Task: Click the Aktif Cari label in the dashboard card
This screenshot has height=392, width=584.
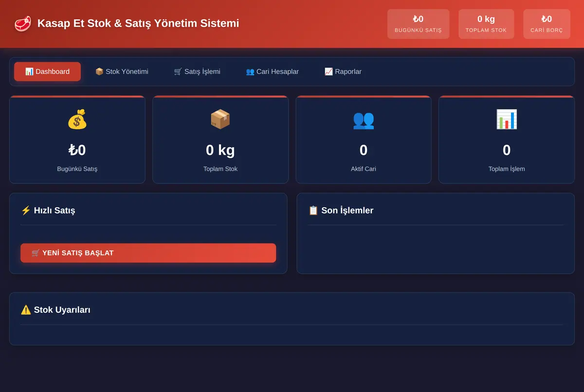Action: [364, 169]
